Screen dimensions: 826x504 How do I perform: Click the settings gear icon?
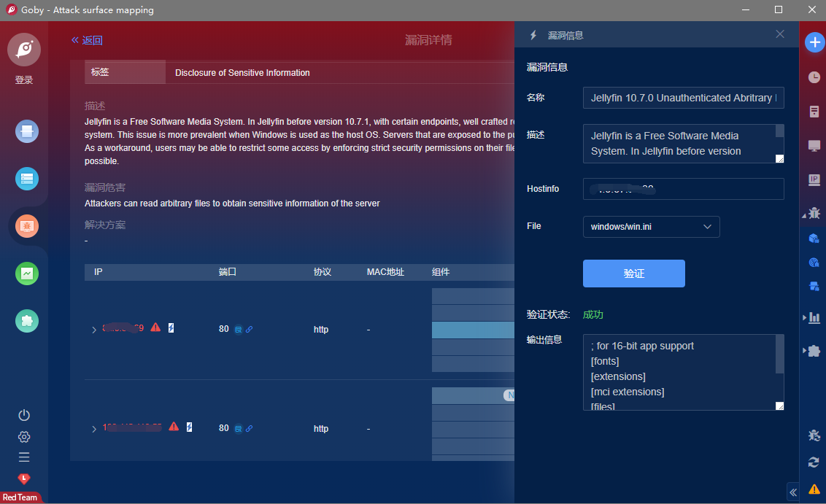(x=24, y=437)
